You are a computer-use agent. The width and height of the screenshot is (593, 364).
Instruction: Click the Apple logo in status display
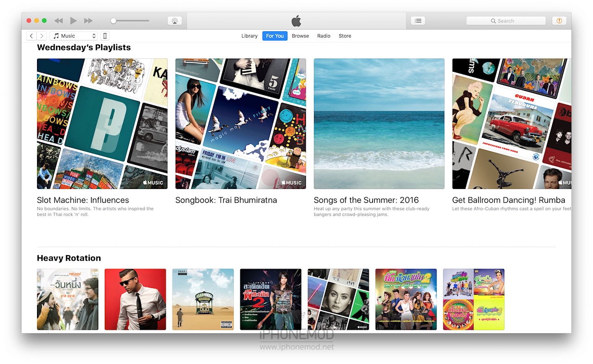[x=296, y=21]
